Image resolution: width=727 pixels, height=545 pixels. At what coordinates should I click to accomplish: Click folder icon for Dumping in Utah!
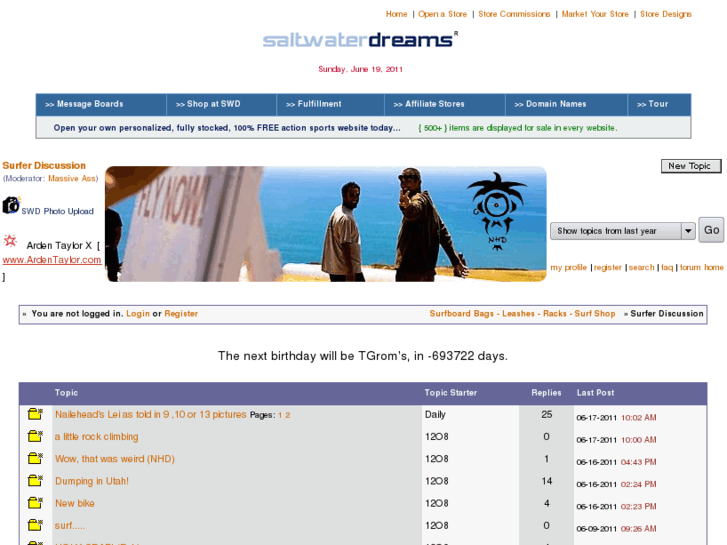[35, 481]
